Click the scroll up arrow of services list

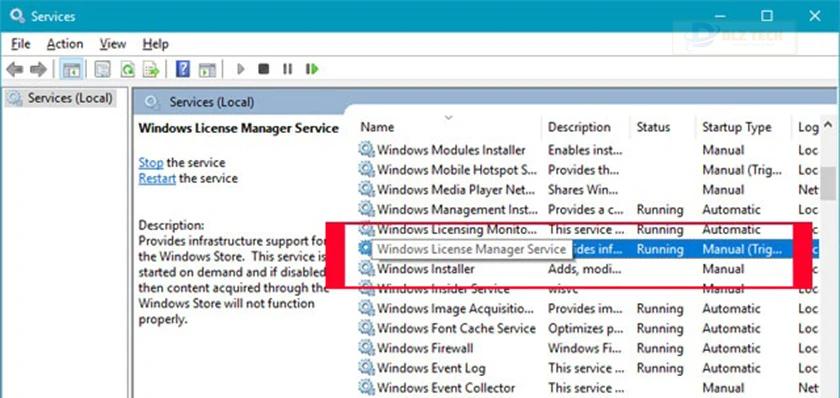828,125
